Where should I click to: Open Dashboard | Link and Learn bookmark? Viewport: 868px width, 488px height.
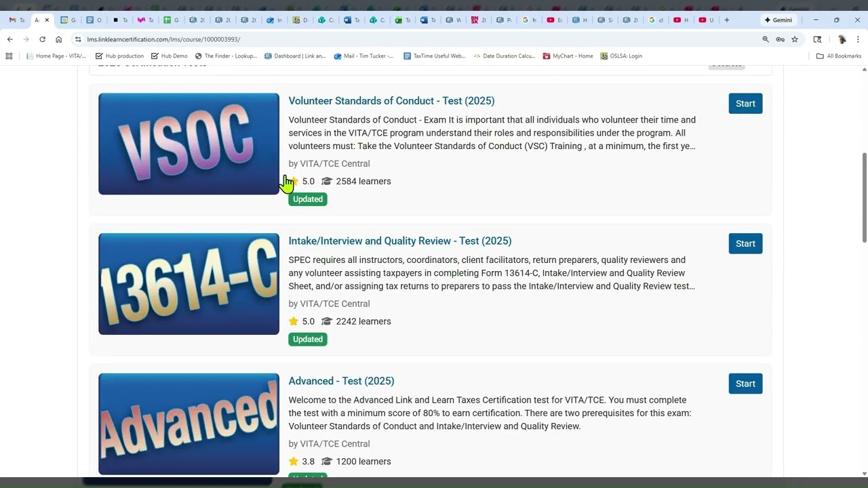click(295, 56)
